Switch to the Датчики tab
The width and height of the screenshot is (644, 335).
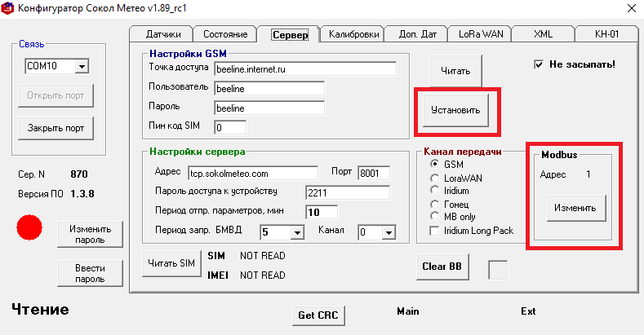pos(162,34)
